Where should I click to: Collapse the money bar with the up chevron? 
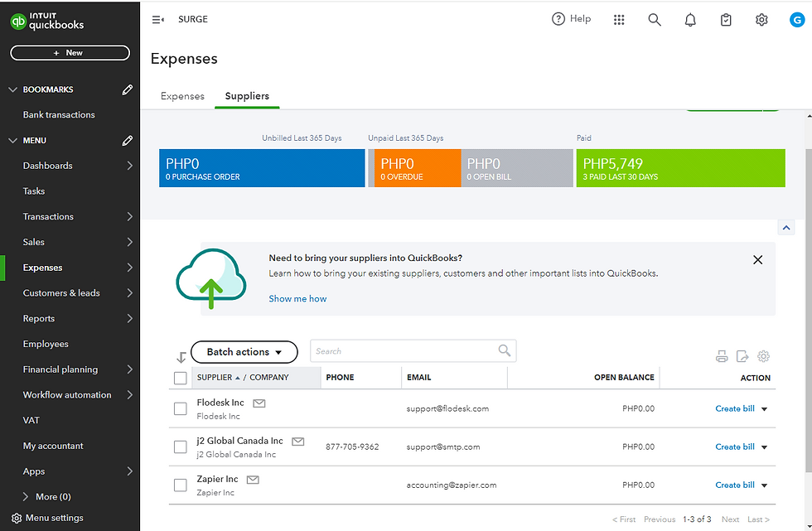(x=786, y=228)
